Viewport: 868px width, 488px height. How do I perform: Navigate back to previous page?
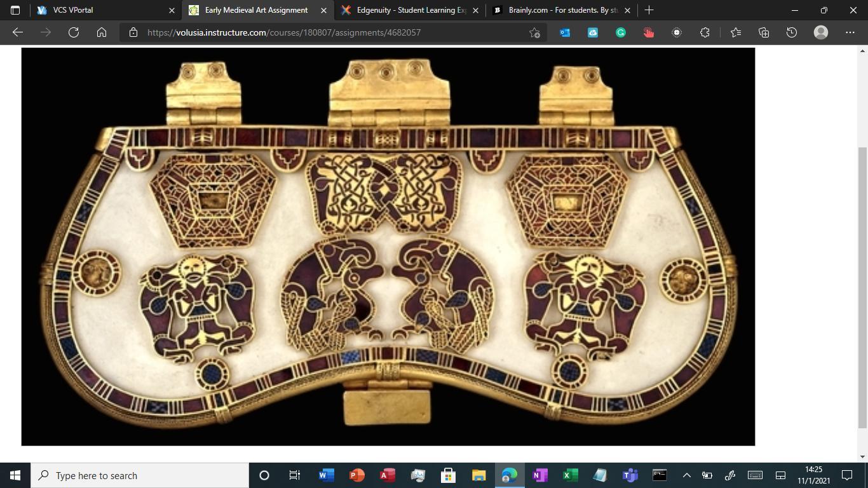click(18, 32)
